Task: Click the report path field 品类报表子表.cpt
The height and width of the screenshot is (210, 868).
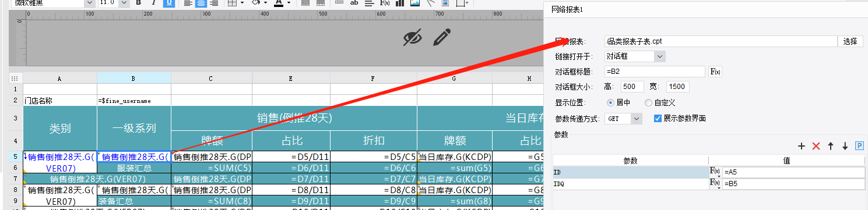Action: click(x=721, y=41)
